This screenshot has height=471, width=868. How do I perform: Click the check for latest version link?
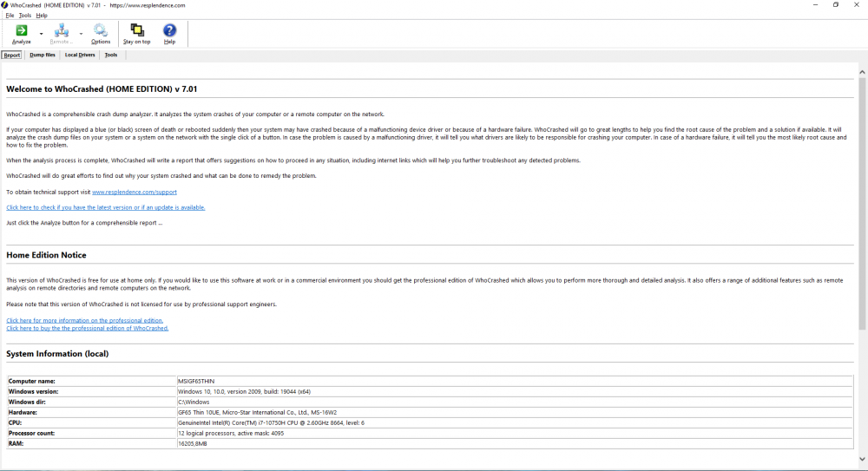[x=106, y=207]
